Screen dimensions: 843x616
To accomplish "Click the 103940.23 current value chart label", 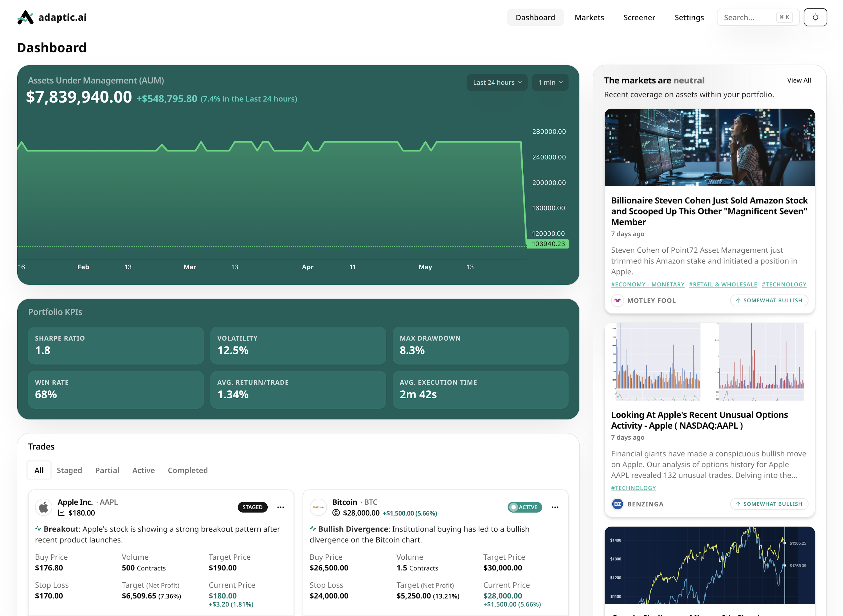I will tap(548, 244).
